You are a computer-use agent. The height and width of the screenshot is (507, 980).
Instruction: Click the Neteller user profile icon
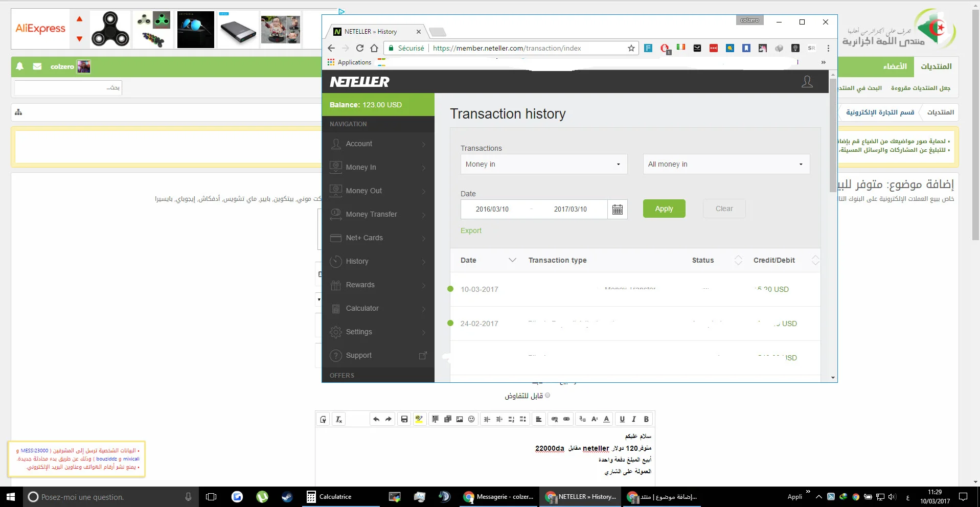(807, 82)
